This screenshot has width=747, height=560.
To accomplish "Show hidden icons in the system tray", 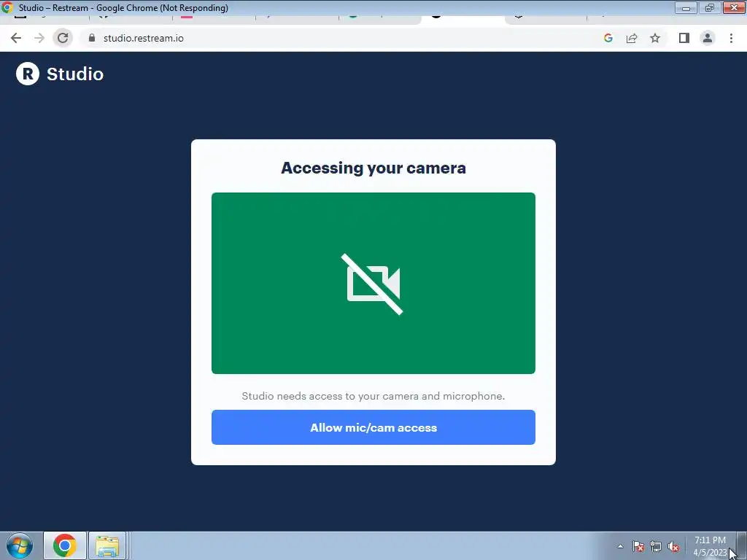I will (620, 546).
